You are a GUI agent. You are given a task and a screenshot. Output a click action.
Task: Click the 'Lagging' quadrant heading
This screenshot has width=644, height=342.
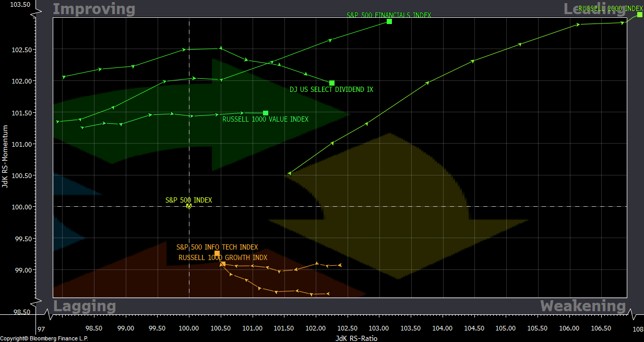(x=85, y=306)
